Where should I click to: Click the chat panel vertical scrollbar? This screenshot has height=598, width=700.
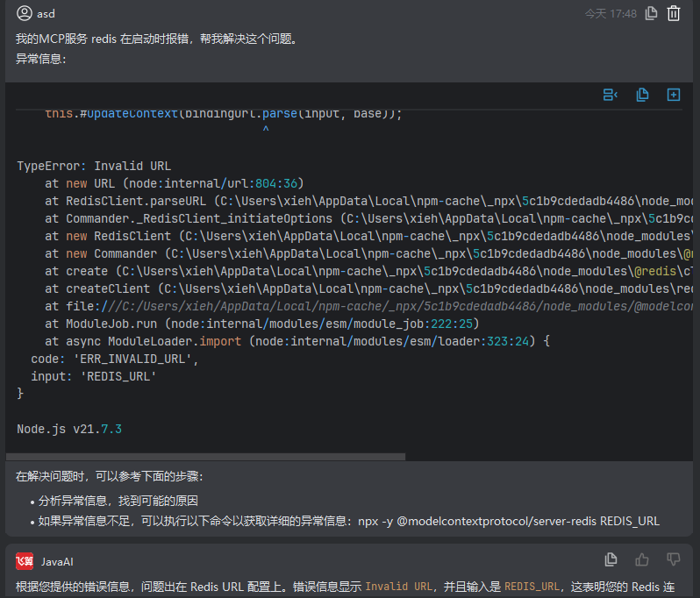point(696,263)
